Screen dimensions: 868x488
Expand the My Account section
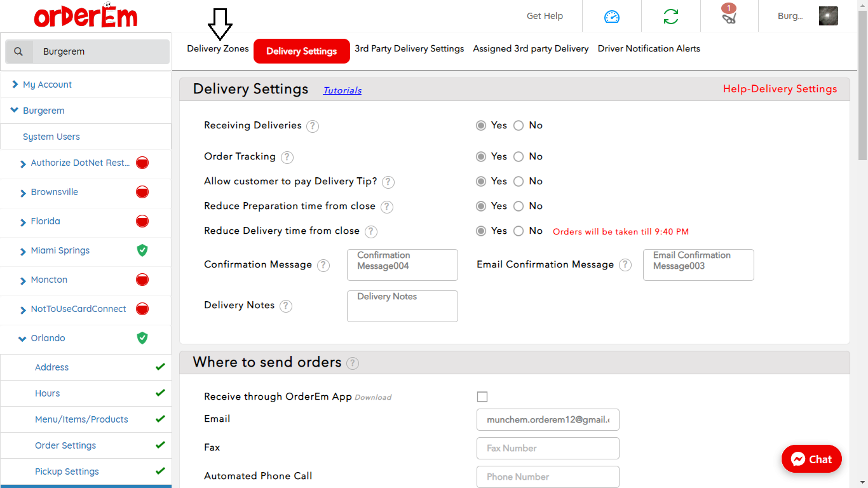pyautogui.click(x=15, y=85)
